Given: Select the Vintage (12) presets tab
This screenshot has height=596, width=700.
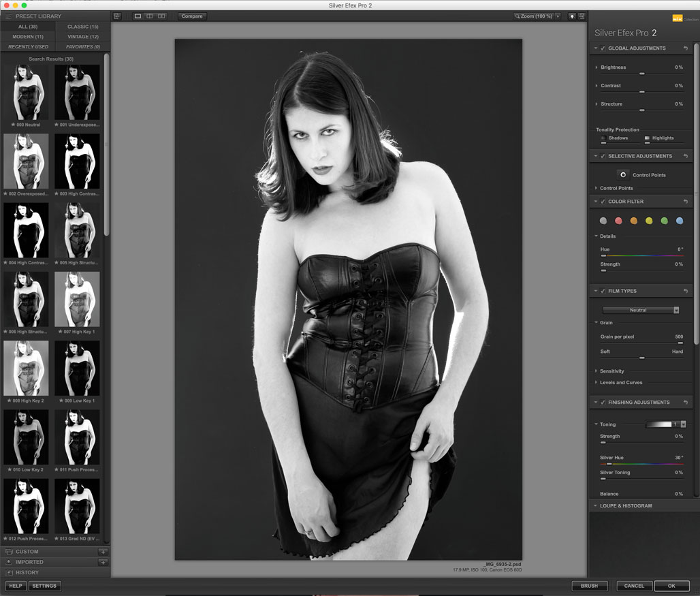Looking at the screenshot, I should coord(82,37).
